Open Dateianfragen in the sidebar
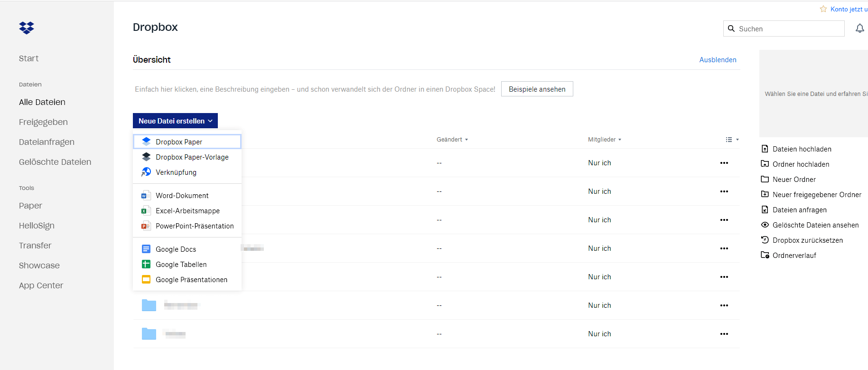The width and height of the screenshot is (868, 370). click(x=47, y=142)
